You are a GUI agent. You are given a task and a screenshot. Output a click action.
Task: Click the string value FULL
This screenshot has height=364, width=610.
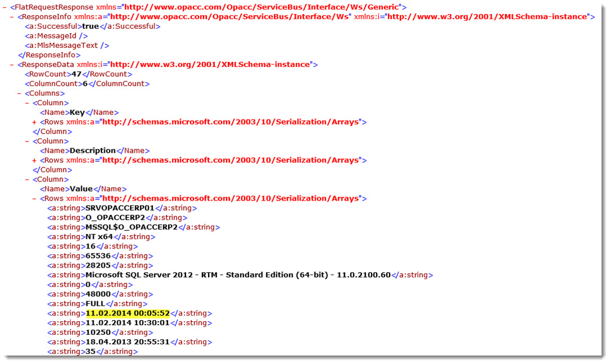click(x=95, y=304)
